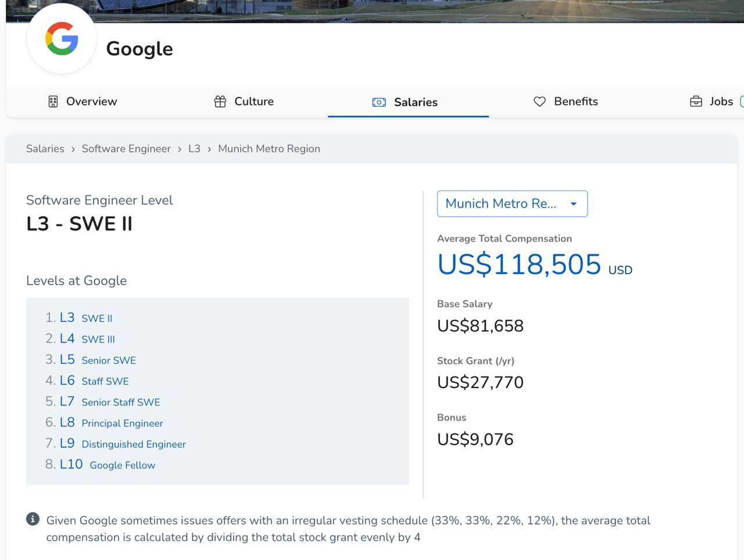Screen dimensions: 744x560
Task: Click the Software Engineer Level label
Action: pos(99,200)
